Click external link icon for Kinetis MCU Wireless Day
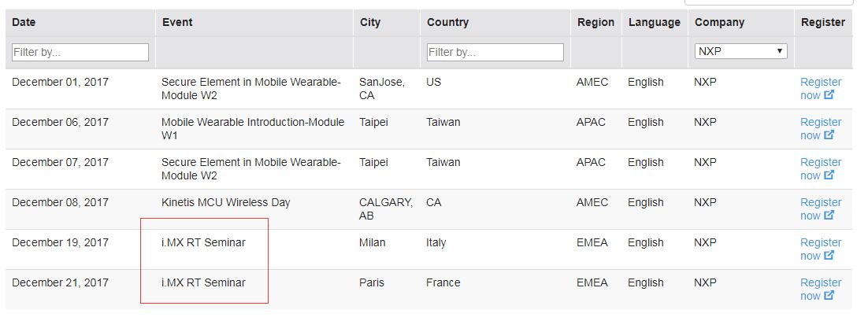This screenshot has height=321, width=868. (829, 216)
